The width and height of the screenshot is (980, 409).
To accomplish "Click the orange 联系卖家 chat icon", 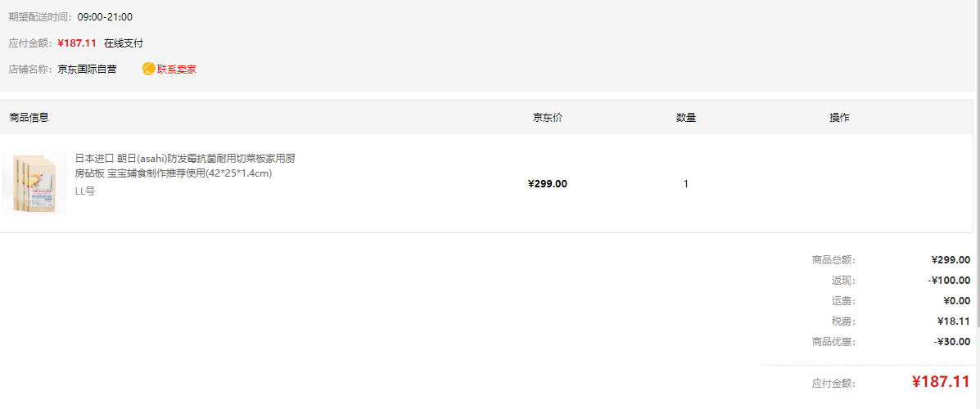I will tap(149, 70).
